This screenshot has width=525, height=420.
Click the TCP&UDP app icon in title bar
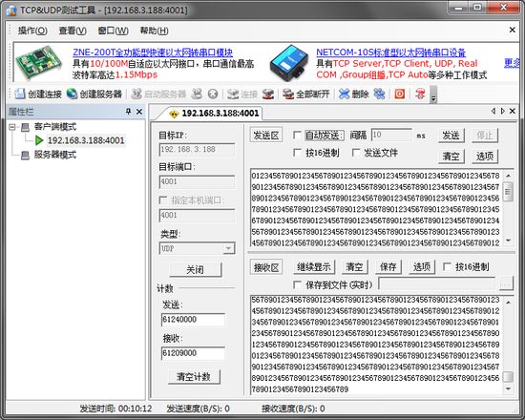click(x=11, y=10)
